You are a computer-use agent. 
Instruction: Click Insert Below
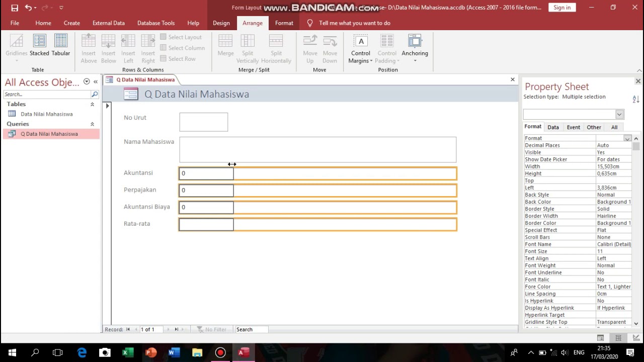(x=108, y=49)
